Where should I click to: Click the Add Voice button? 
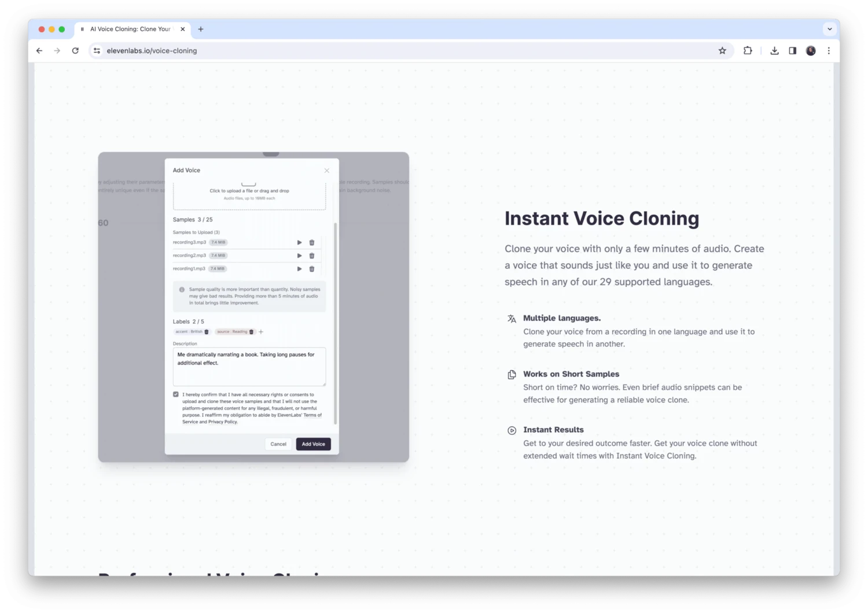(x=313, y=444)
